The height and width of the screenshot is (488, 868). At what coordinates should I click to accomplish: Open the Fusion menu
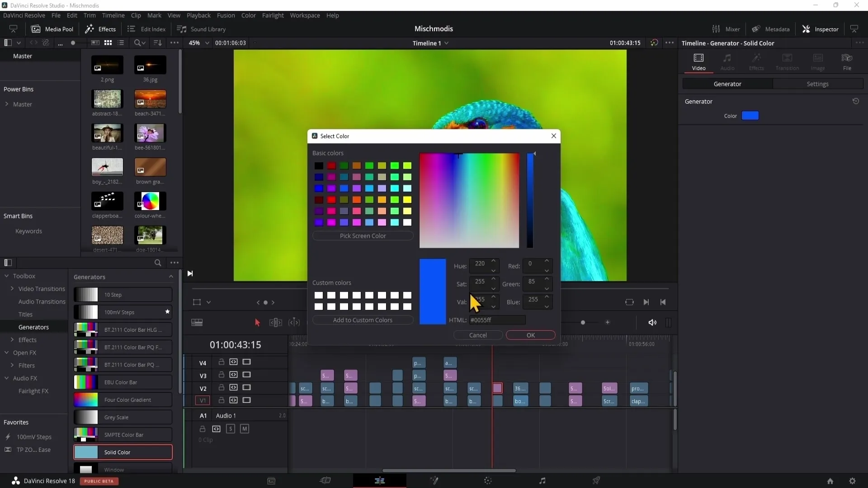point(226,15)
